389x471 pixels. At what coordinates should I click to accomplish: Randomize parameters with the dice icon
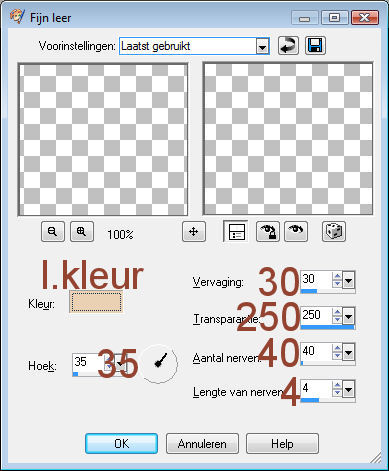[x=334, y=231]
